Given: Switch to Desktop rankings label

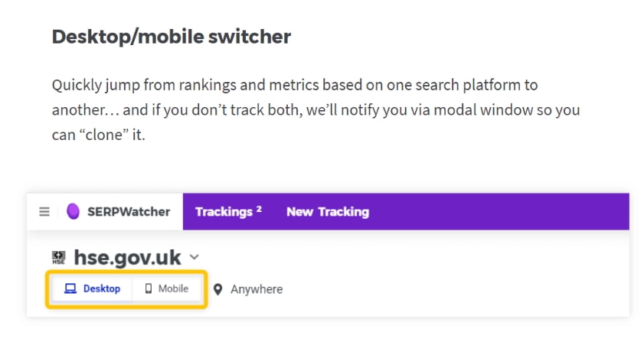Looking at the screenshot, I should 102,289.
